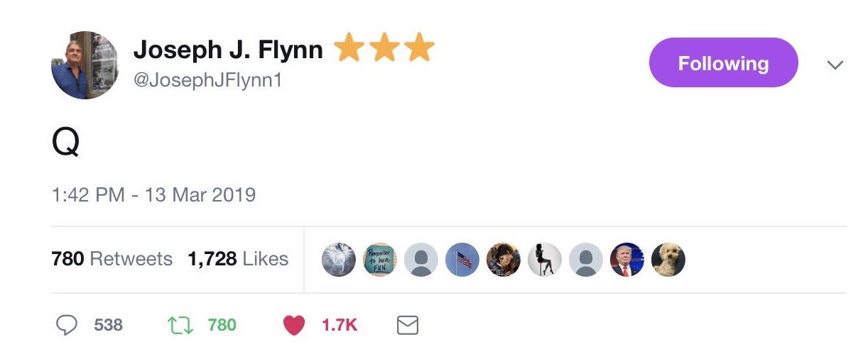View the 780 Retweets list

coord(112,259)
